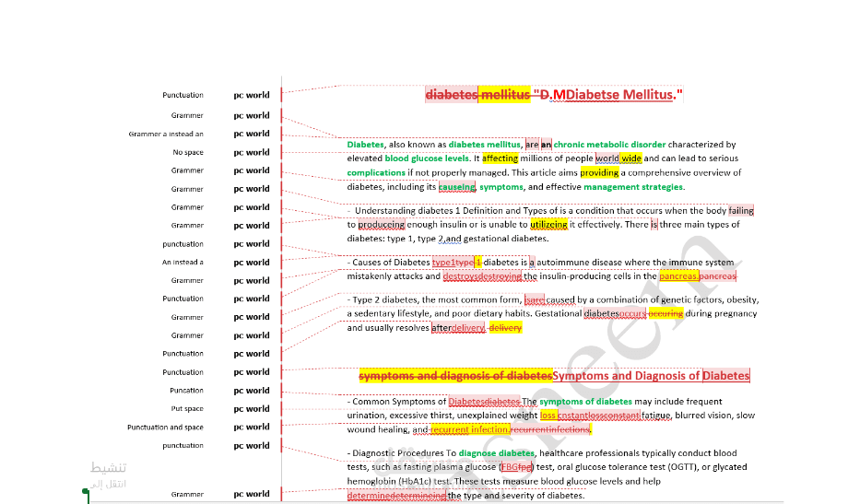The height and width of the screenshot is (504, 848).
Task: Select the 'Grammer a instead an' comment
Action: click(166, 135)
